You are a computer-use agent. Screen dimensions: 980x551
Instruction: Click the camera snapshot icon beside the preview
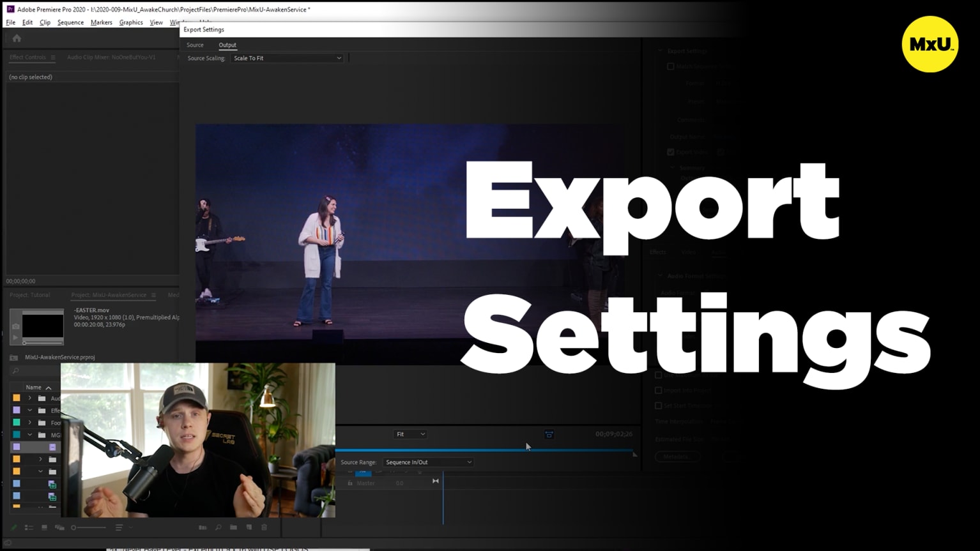tap(15, 326)
